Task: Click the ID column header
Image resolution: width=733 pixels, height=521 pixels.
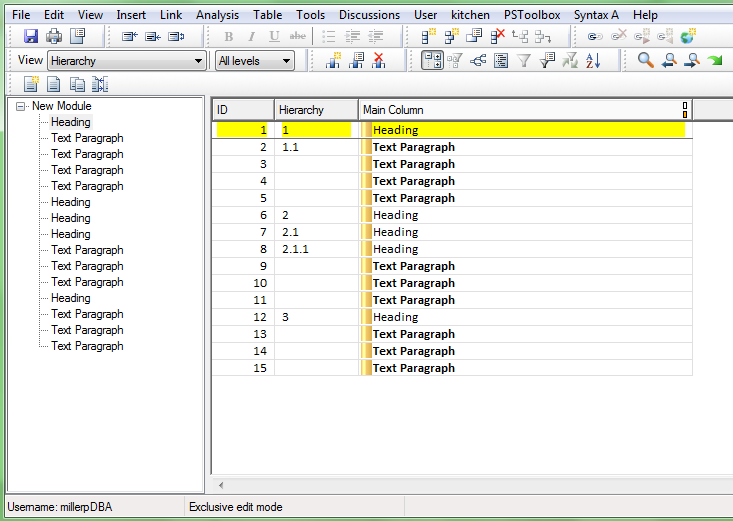Action: coord(243,110)
